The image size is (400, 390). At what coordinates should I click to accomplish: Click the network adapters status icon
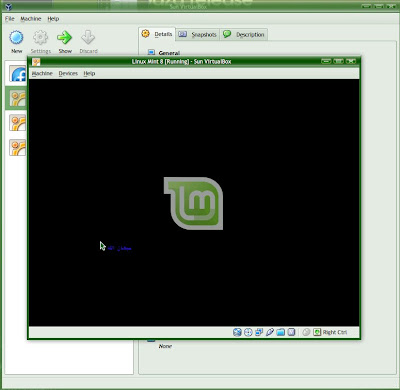click(x=259, y=332)
